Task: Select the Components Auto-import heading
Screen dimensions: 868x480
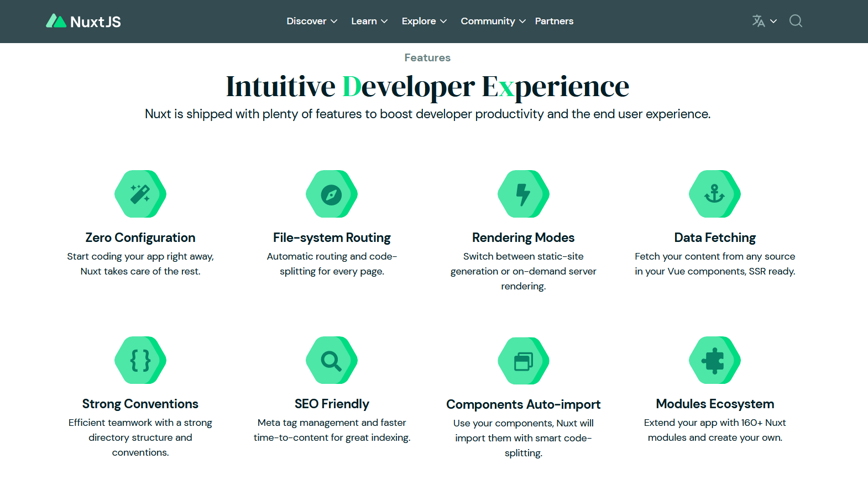Action: [x=524, y=404]
